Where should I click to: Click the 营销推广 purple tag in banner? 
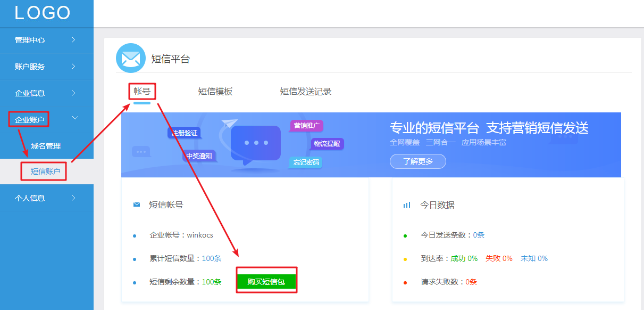pyautogui.click(x=307, y=126)
